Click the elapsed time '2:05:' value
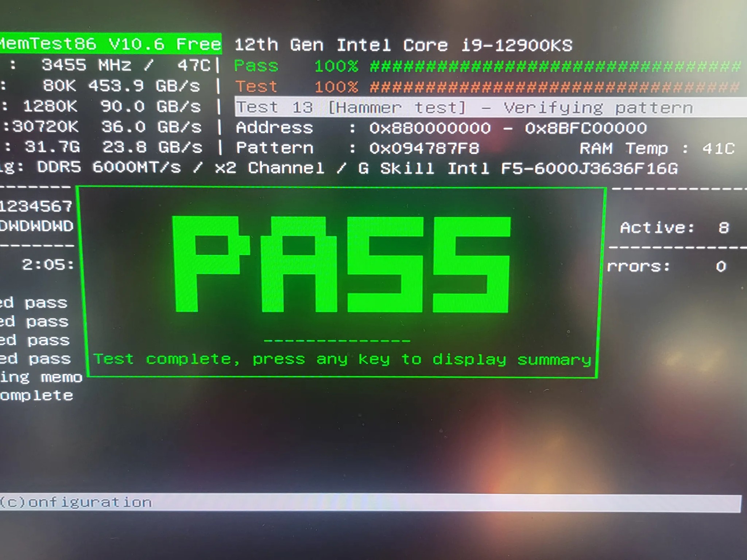Image resolution: width=747 pixels, height=560 pixels. point(48,265)
